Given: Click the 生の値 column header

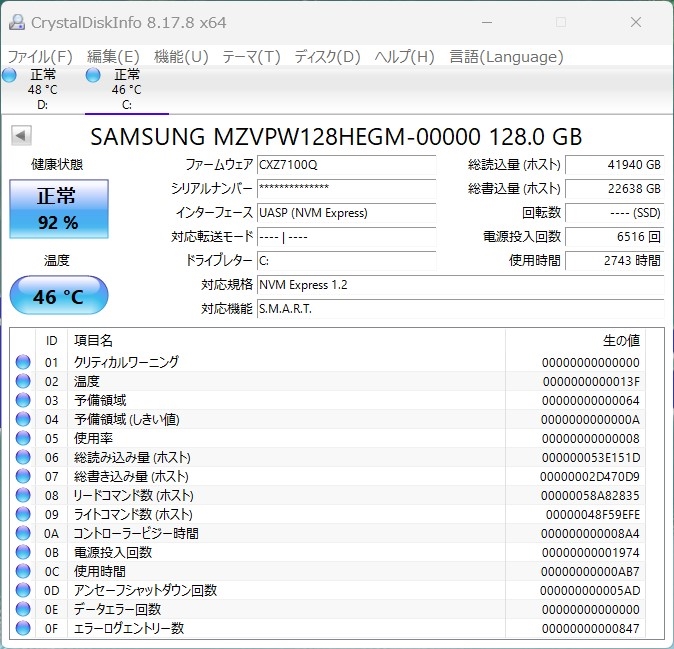Looking at the screenshot, I should [621, 341].
